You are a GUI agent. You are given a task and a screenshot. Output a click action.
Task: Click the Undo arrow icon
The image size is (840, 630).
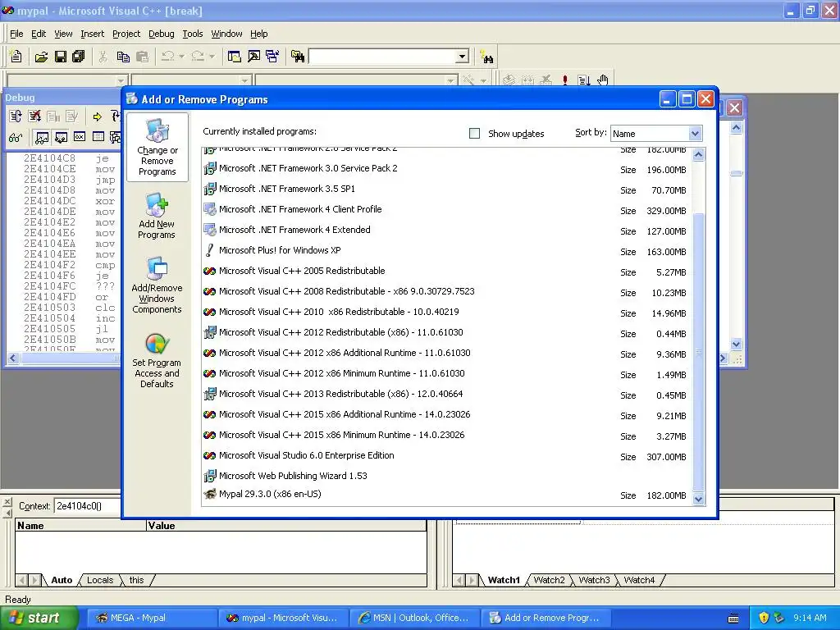point(167,57)
